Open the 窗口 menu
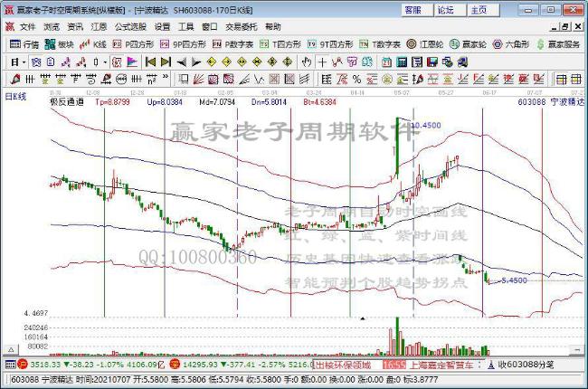588x389 pixels. coord(209,26)
